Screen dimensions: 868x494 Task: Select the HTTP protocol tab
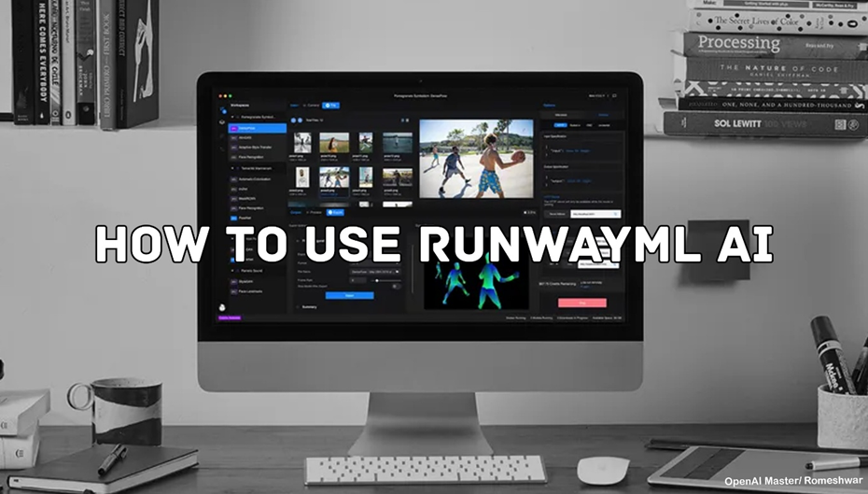[560, 125]
